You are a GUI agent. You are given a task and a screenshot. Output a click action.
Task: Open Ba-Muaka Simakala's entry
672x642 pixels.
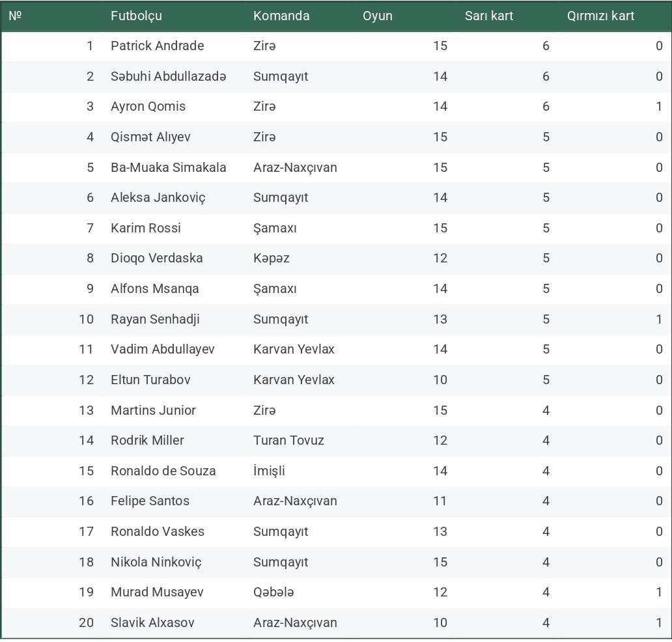click(168, 167)
